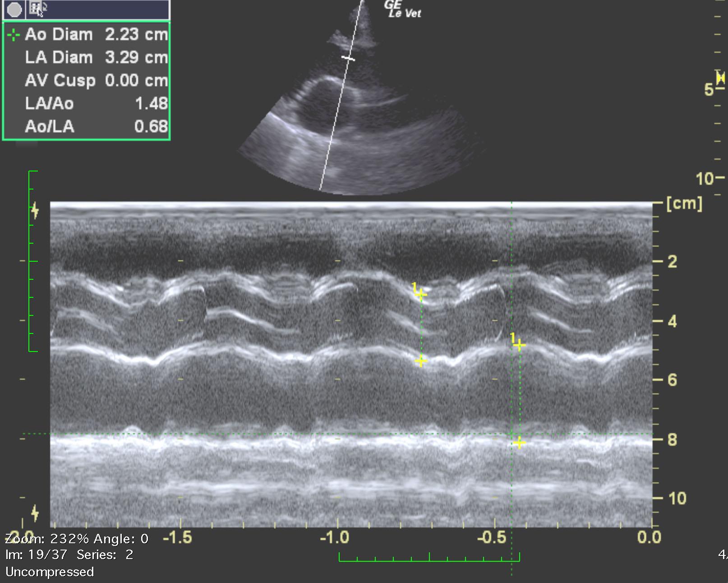
Task: Click the lower aortic caliper cross marker
Action: 420,361
